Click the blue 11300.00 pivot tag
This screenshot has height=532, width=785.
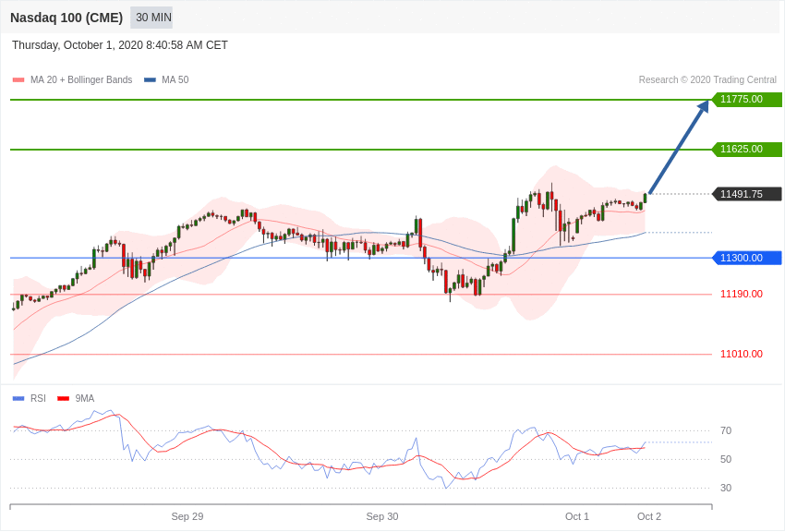pyautogui.click(x=747, y=259)
